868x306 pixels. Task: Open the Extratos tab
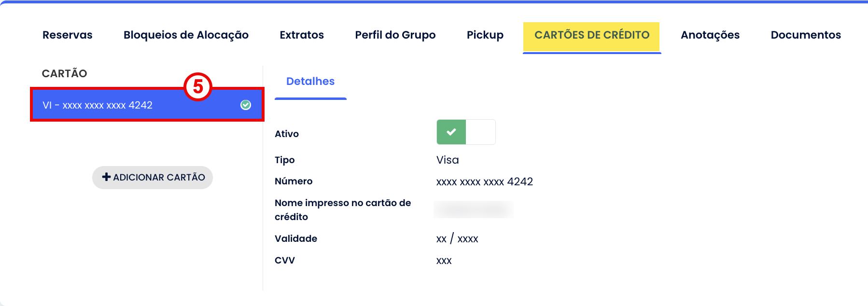[302, 35]
